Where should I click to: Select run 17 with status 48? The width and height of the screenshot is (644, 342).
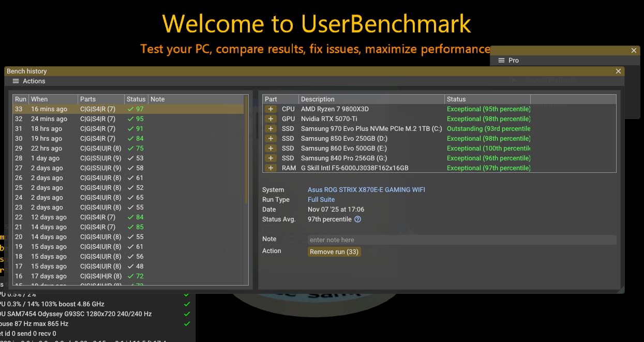[x=128, y=266]
